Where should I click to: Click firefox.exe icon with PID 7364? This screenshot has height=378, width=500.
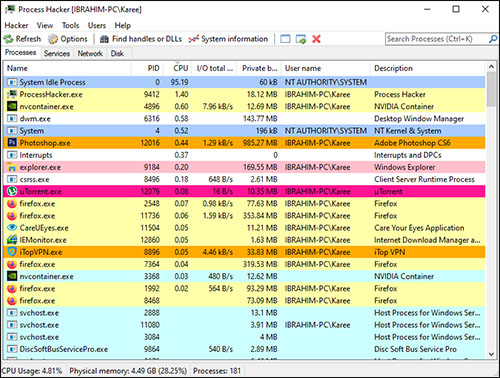click(x=12, y=264)
